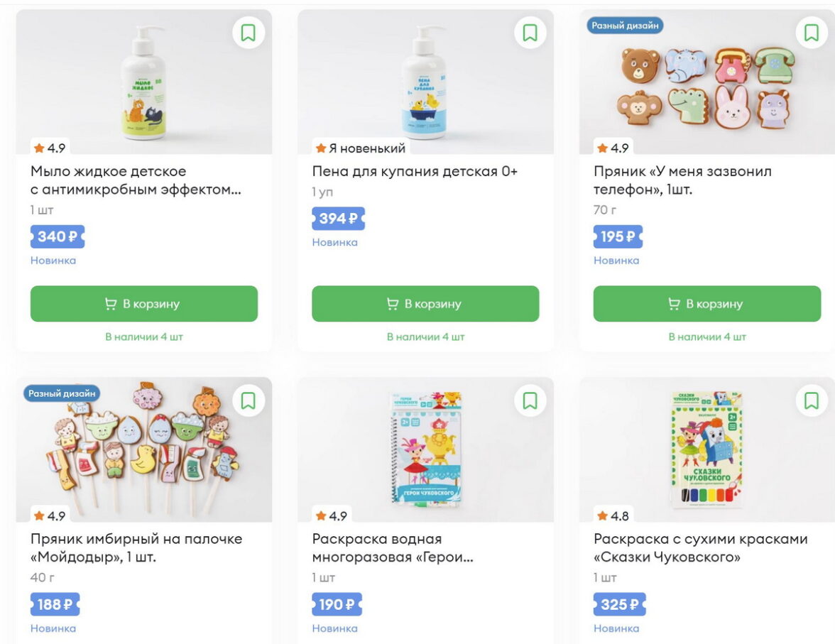Open the «Пена для купания детская 0+» title
The height and width of the screenshot is (644, 835).
click(415, 171)
